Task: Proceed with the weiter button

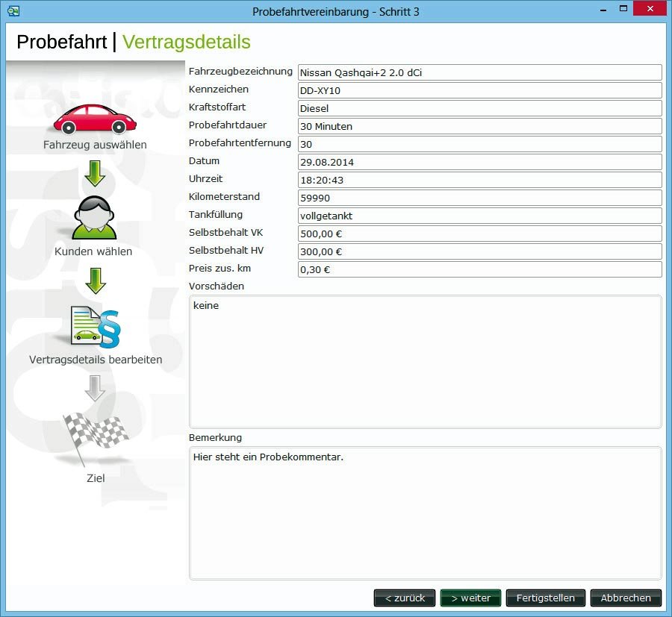Action: click(470, 598)
